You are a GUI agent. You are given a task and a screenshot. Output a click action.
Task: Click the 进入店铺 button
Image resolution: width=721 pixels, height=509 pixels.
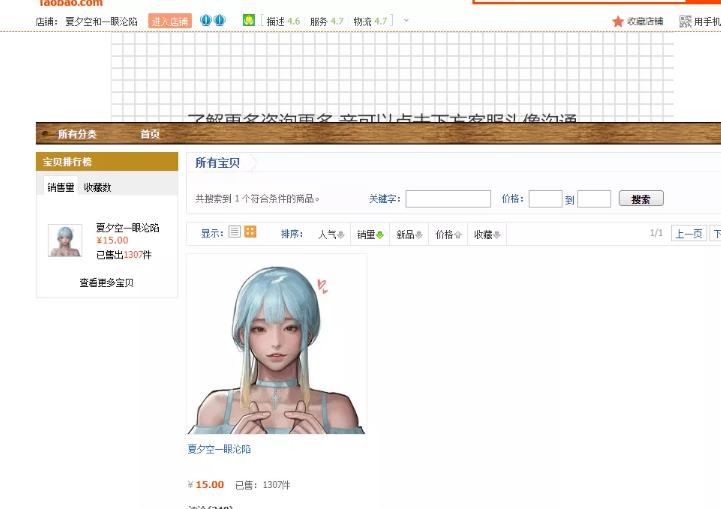tap(170, 21)
